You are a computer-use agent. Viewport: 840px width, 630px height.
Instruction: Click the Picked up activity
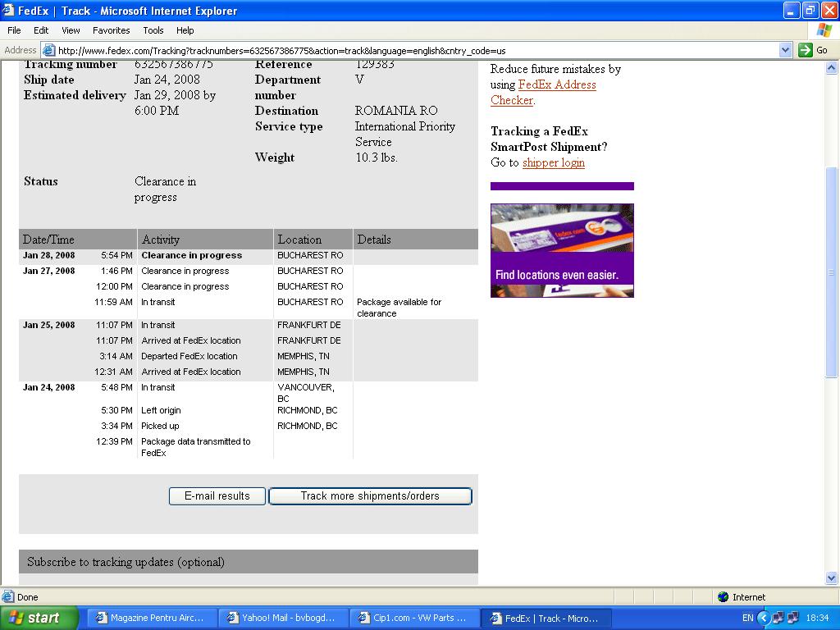click(160, 426)
